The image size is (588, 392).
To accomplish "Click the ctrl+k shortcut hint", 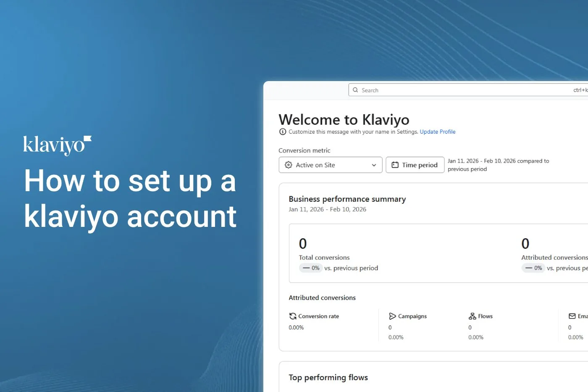I will click(x=581, y=90).
